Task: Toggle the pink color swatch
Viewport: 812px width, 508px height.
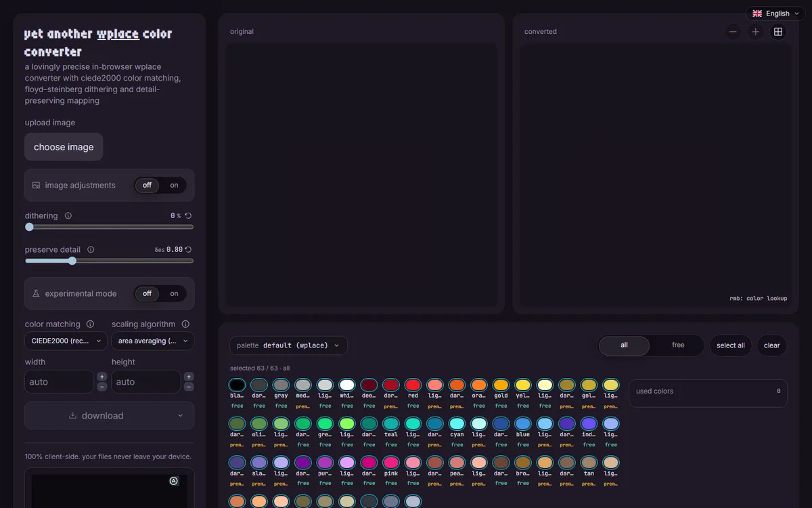Action: [x=391, y=462]
